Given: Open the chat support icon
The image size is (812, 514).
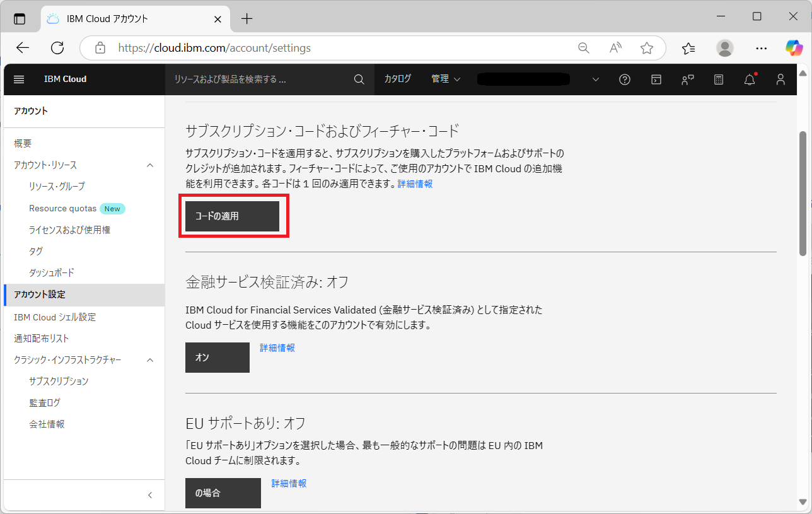Looking at the screenshot, I should point(687,79).
